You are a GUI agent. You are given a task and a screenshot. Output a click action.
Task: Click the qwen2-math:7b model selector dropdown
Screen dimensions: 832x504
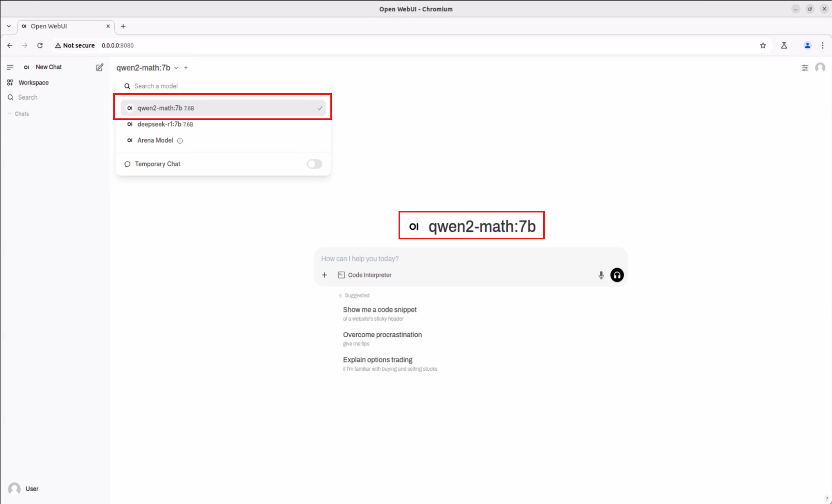[x=147, y=68]
